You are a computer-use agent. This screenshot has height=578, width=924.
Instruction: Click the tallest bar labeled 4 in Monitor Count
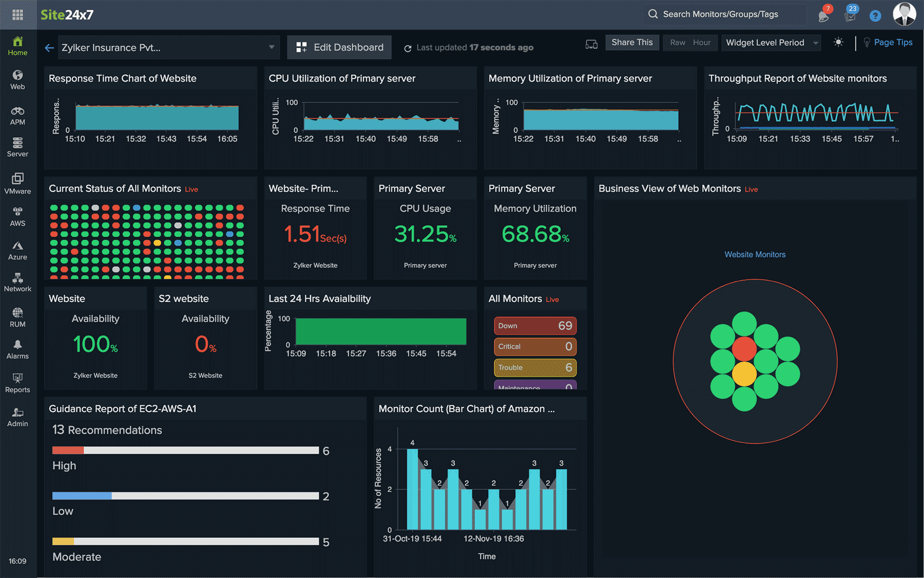coord(412,489)
